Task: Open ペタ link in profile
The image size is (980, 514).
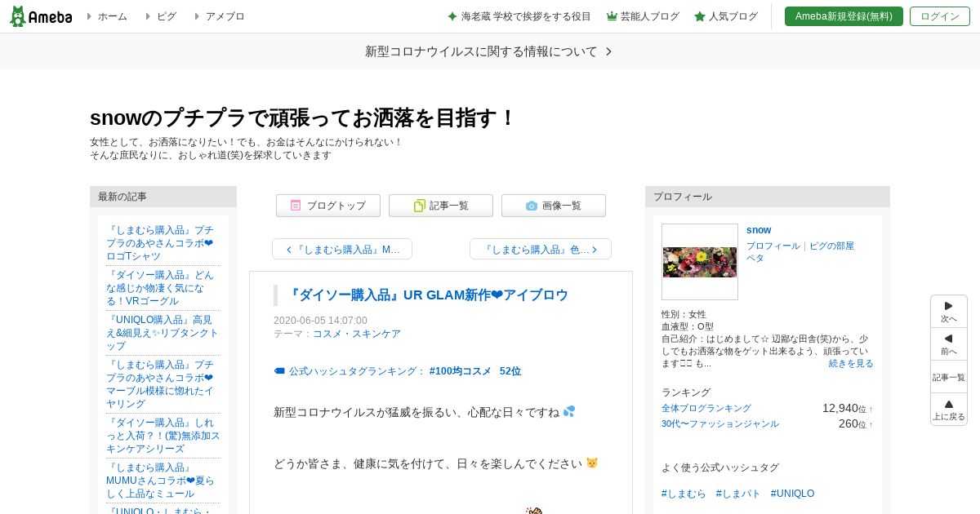Action: [755, 258]
